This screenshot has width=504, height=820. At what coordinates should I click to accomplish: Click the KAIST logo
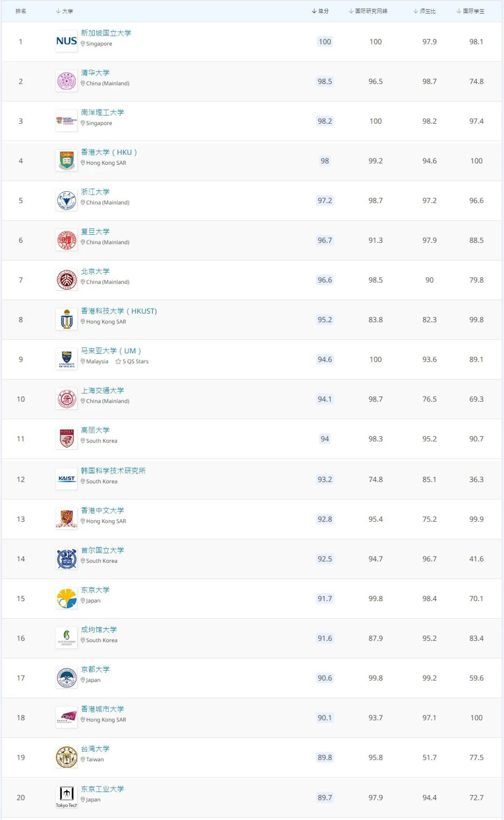[x=66, y=479]
